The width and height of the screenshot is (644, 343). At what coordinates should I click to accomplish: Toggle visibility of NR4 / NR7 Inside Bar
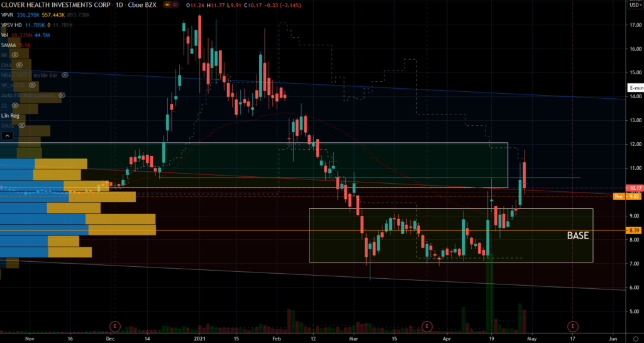tap(65, 75)
